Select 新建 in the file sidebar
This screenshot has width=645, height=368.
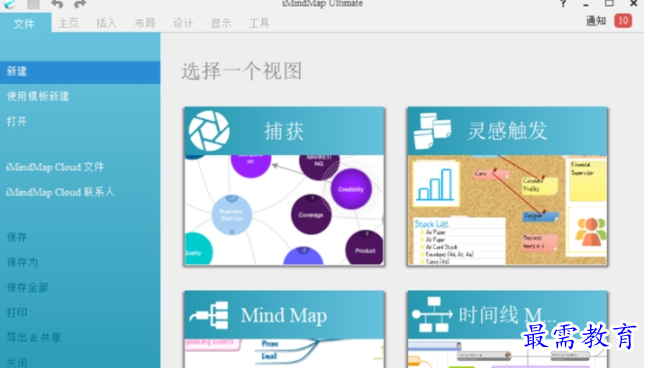[80, 72]
